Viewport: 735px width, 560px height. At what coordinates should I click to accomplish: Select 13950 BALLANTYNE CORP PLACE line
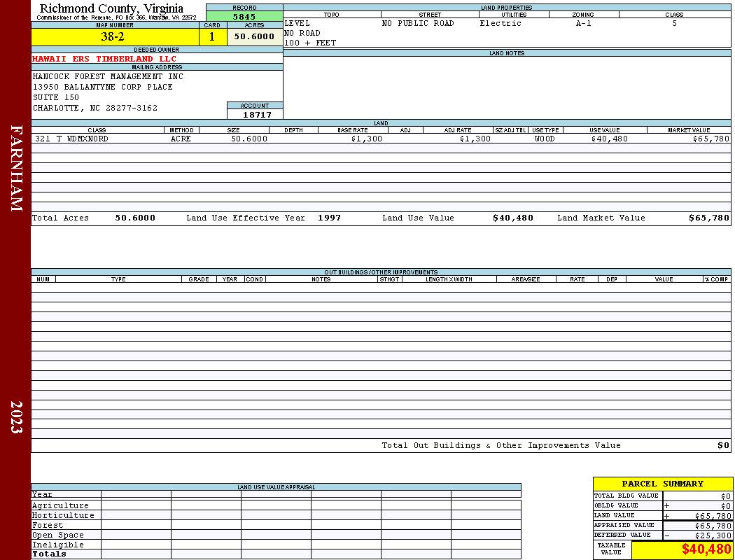[x=103, y=87]
